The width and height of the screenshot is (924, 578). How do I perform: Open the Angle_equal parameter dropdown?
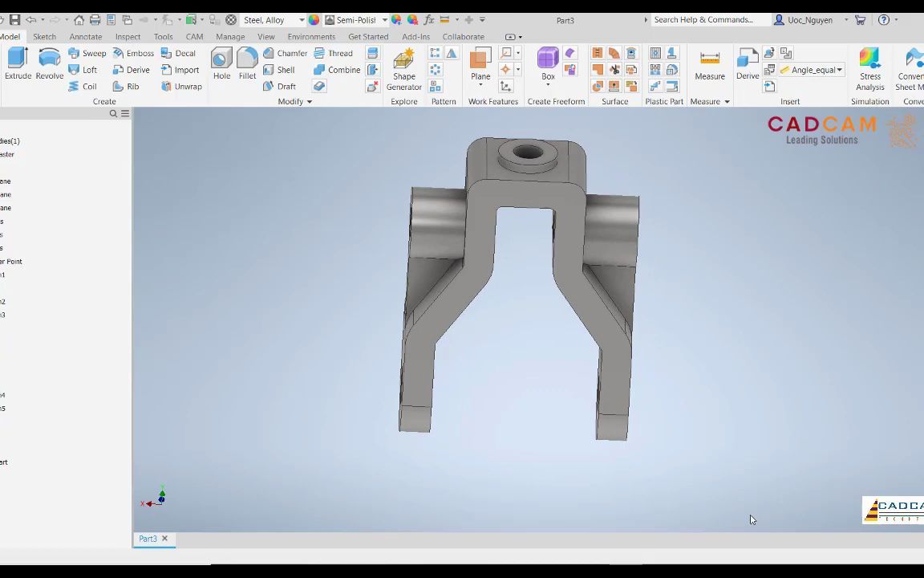click(838, 70)
